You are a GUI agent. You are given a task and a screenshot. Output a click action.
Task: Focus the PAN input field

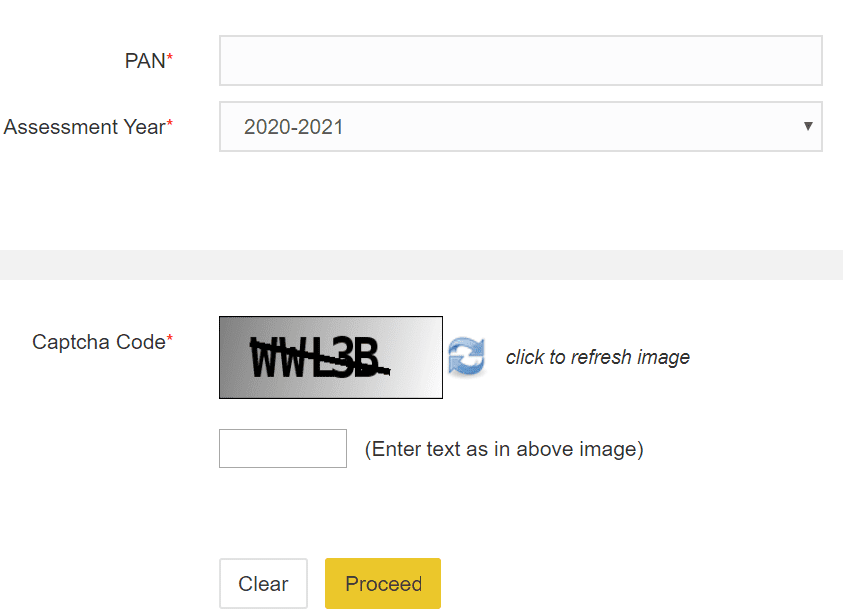pos(520,60)
